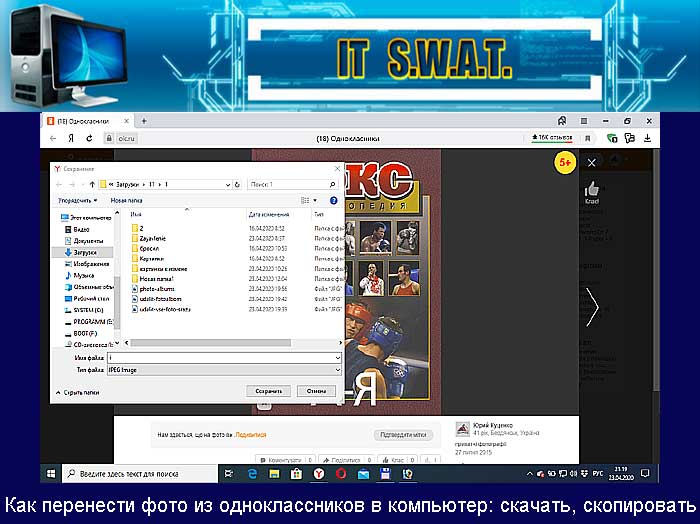The height and width of the screenshot is (524, 700).
Task: Expand the address path history dropdown
Action: [228, 184]
